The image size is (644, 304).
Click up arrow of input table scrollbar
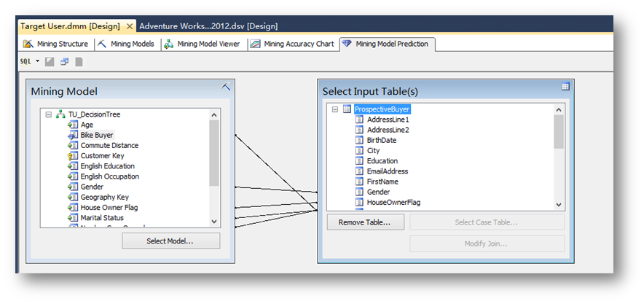tap(559, 109)
